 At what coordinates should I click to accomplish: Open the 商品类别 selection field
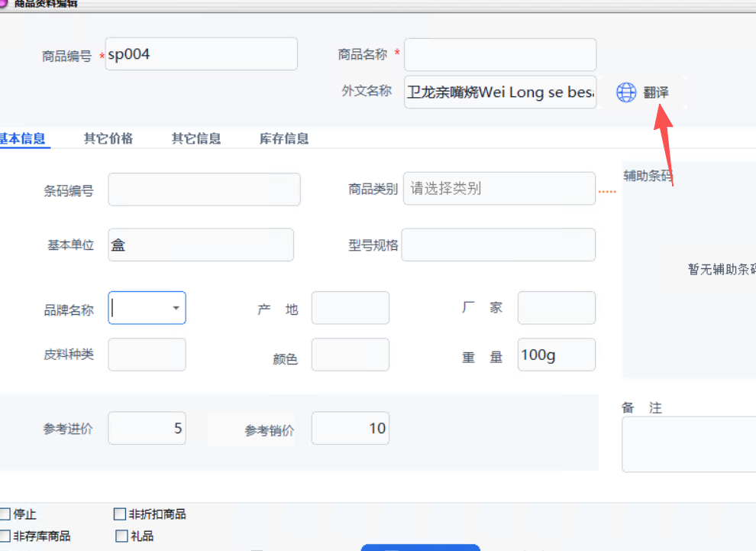499,189
